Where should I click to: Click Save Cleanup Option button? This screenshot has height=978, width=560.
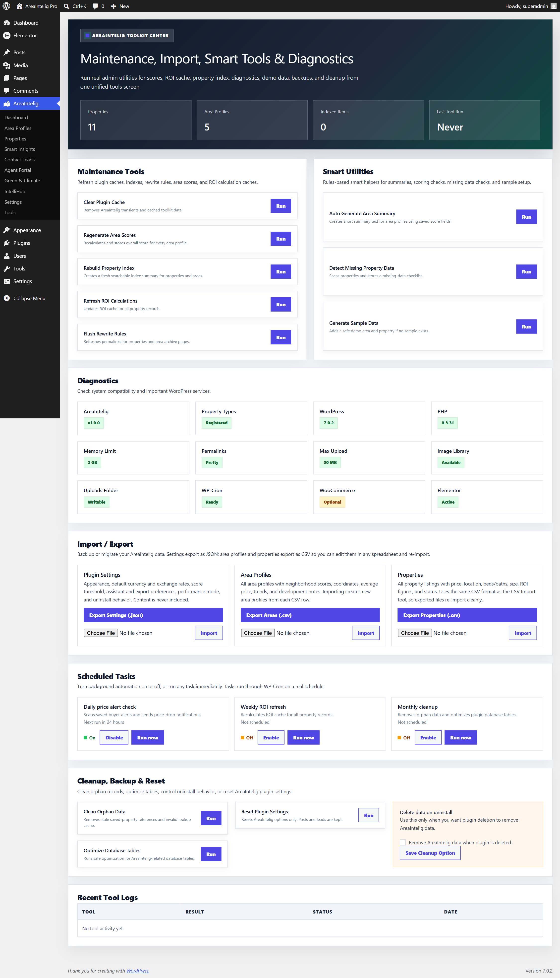point(430,853)
